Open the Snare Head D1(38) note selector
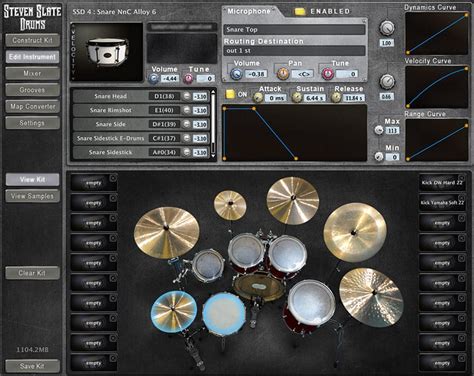 tap(164, 96)
